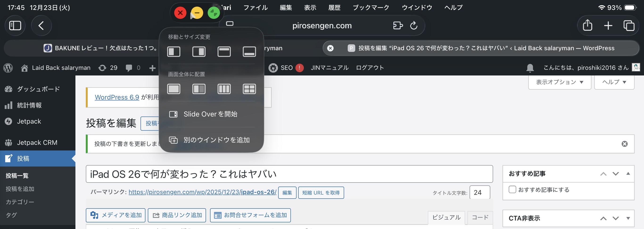The height and width of the screenshot is (229, 644).
Task: Click the メディアを追加 button
Action: click(x=116, y=215)
